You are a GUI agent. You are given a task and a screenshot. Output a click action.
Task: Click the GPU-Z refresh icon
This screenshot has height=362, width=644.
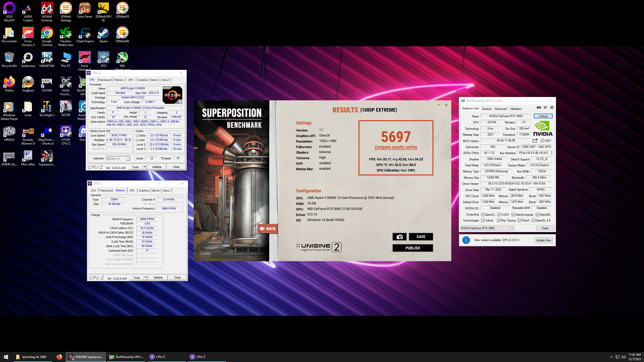(545, 108)
